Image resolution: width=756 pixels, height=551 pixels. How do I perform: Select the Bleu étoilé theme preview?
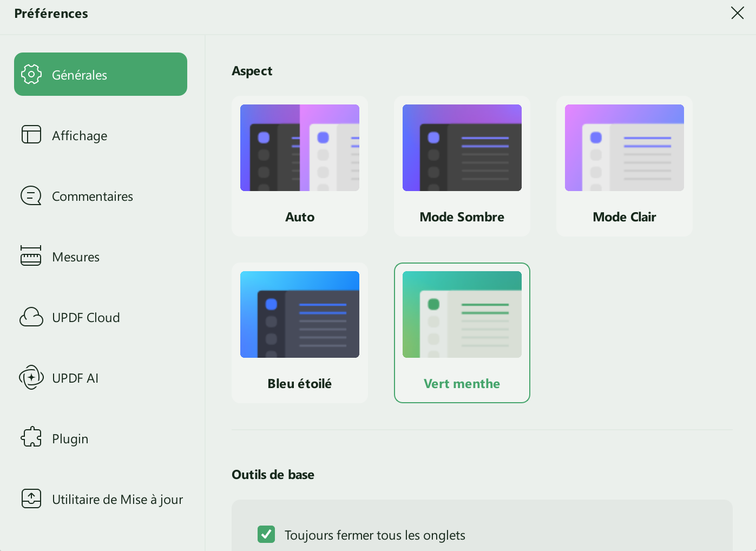pyautogui.click(x=300, y=314)
